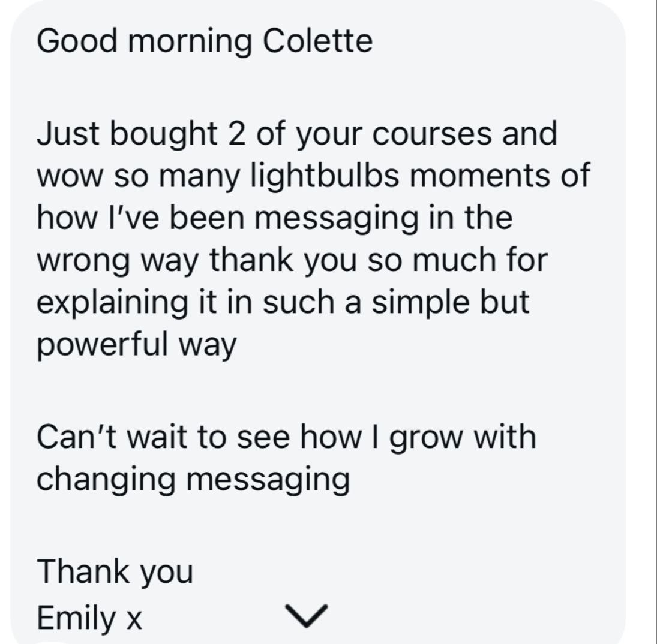Screen dimensions: 657x644
Task: Click the word "Colette" in greeting
Action: (318, 41)
